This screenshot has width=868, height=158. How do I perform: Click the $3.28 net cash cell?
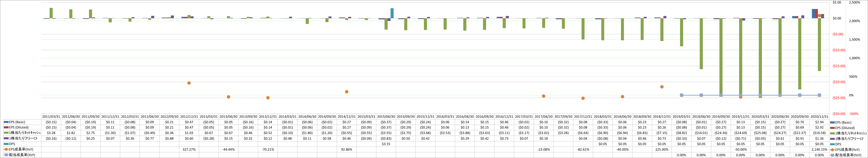click(x=51, y=133)
